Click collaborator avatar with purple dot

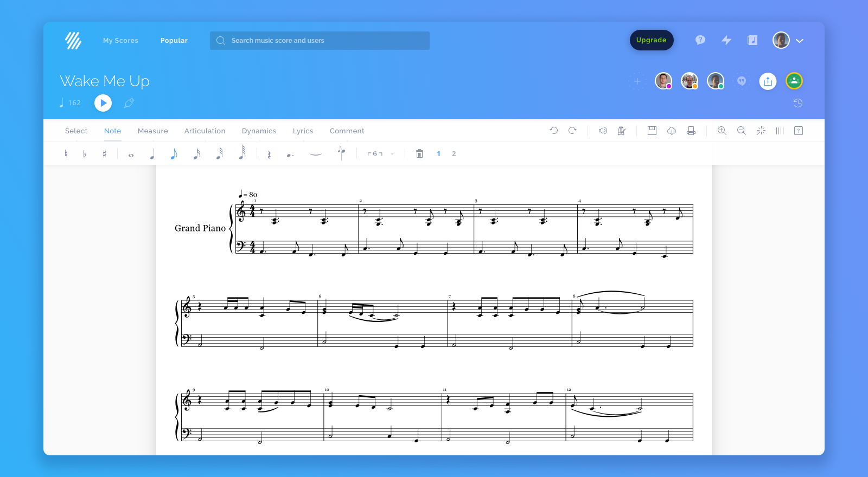pos(663,81)
